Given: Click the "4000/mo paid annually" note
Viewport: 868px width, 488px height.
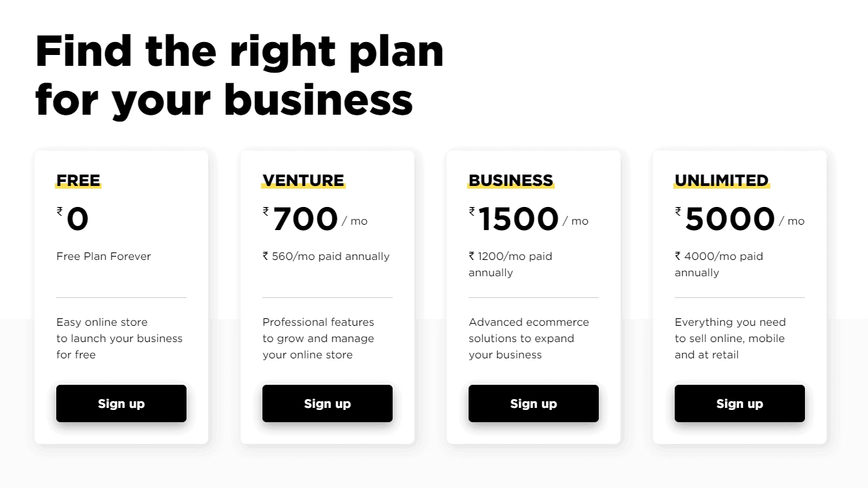Looking at the screenshot, I should [719, 265].
